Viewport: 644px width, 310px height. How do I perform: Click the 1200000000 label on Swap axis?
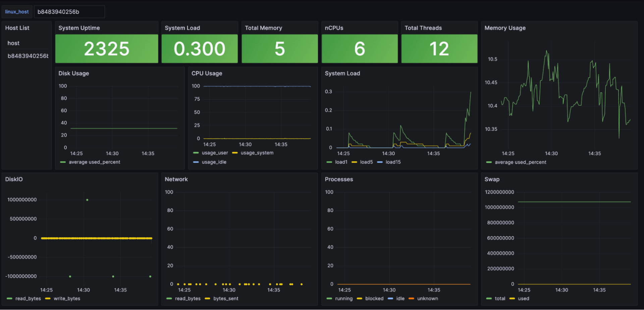(x=499, y=192)
